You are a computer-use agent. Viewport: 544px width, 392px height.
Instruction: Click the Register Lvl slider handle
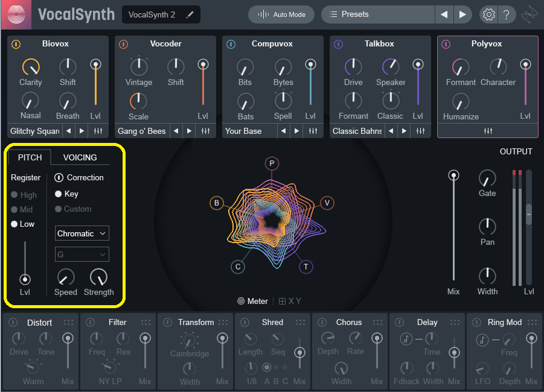25,279
